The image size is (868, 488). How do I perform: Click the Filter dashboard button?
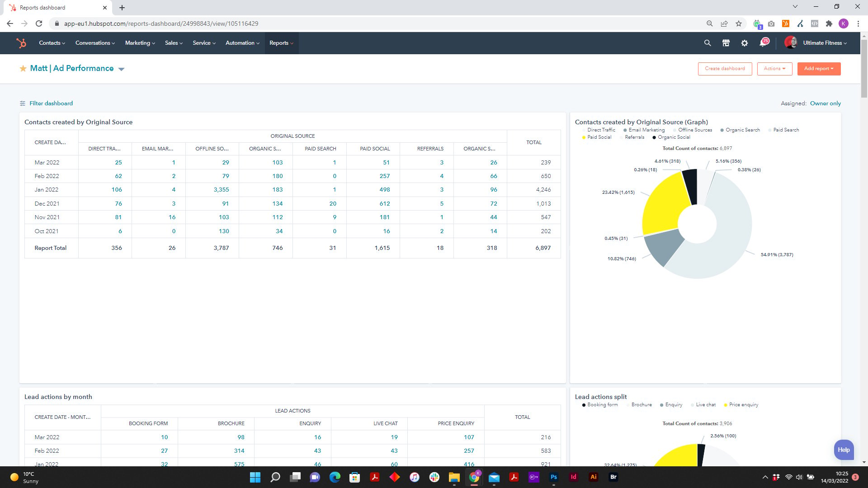(x=46, y=103)
